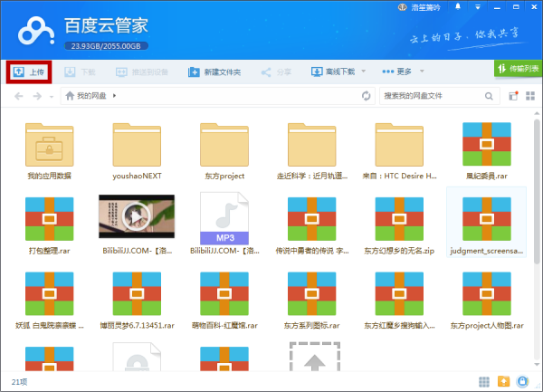Select 东方幻想乡的无名.zip file
543x392 pixels.
point(399,225)
